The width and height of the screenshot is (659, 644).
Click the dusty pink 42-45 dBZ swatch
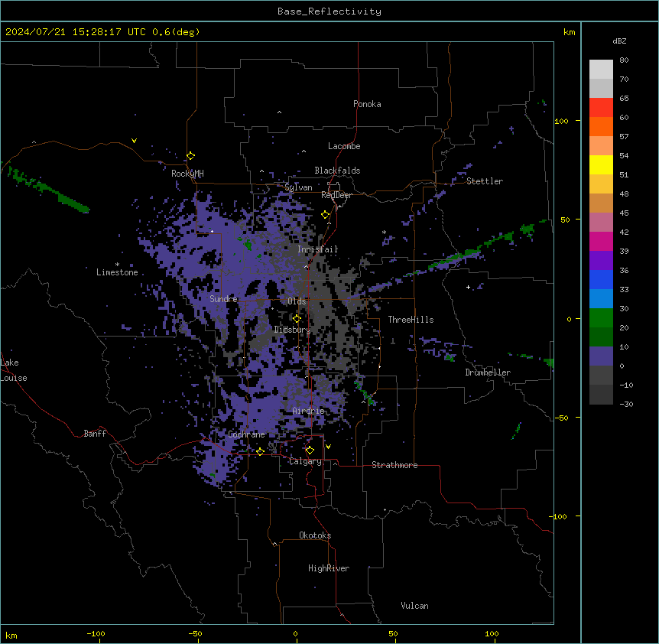(601, 222)
